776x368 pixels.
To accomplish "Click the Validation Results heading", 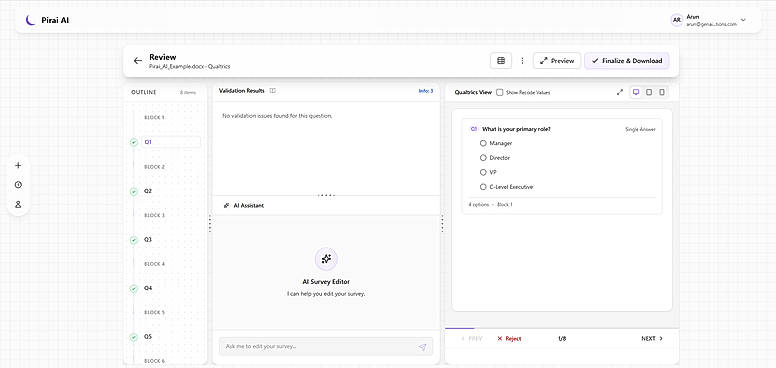I will coord(242,91).
